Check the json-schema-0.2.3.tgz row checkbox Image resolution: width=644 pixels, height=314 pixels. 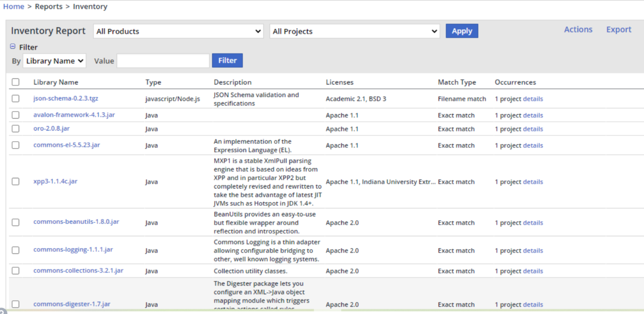[16, 98]
